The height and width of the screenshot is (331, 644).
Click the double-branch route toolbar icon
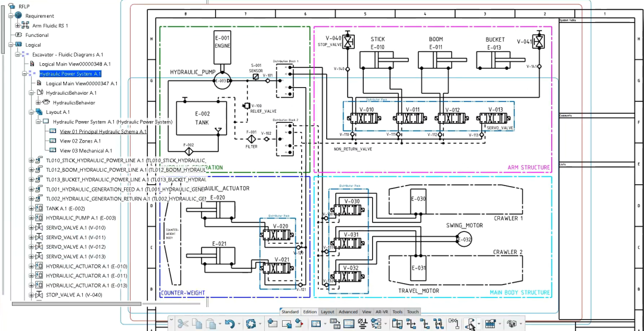439,324
